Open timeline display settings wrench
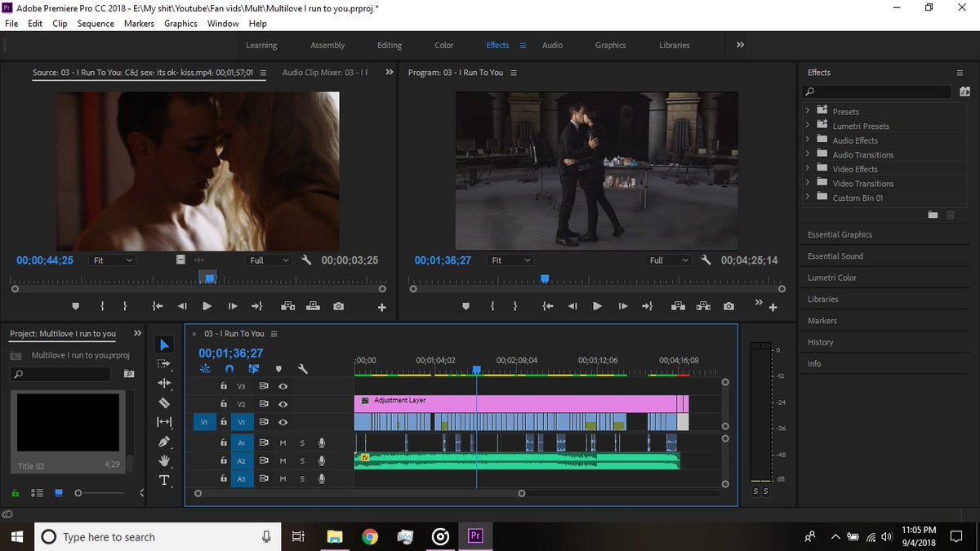The height and width of the screenshot is (551, 980). pos(302,369)
